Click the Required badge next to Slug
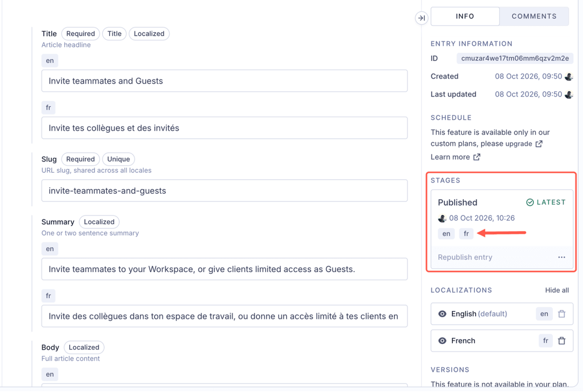This screenshot has width=583, height=392. [80, 159]
